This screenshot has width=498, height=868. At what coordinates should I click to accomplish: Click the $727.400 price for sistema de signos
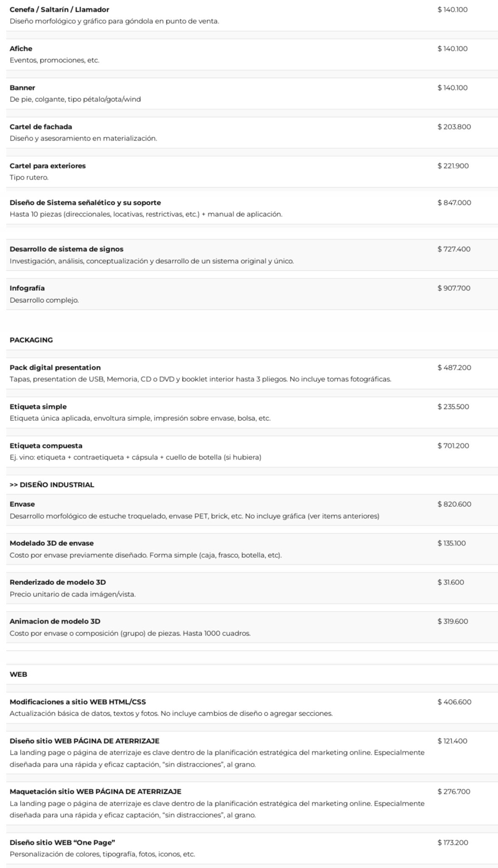point(454,249)
